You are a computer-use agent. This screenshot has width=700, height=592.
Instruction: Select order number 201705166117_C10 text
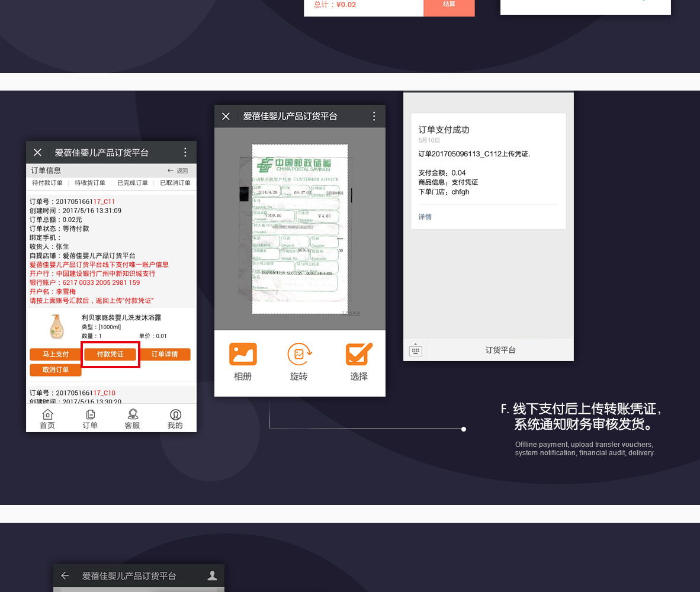click(85, 393)
